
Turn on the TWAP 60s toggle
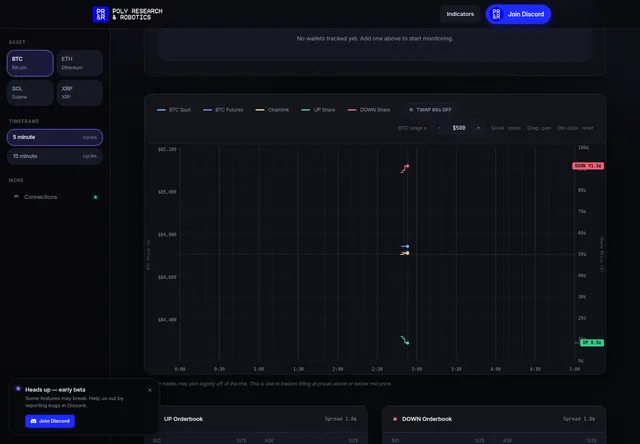point(430,110)
